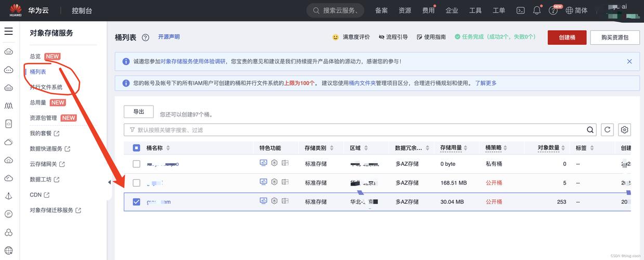Screen dimensions: 644x260
Task: Open the 开源声明 link
Action: click(169, 37)
